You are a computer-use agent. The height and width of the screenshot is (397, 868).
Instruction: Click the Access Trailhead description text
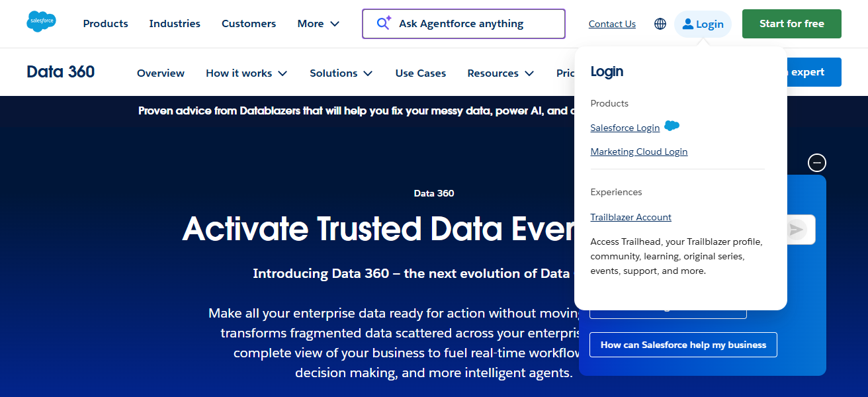(x=676, y=256)
